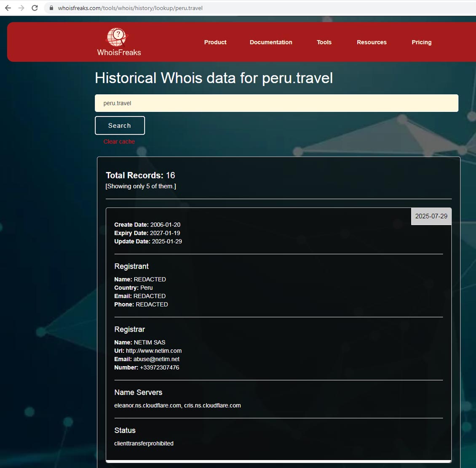The height and width of the screenshot is (468, 476).
Task: Select registrar name NETIM SAS
Action: (x=150, y=343)
